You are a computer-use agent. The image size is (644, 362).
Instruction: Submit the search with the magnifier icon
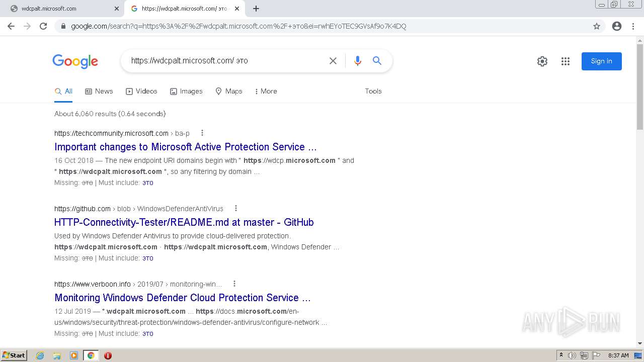point(377,61)
